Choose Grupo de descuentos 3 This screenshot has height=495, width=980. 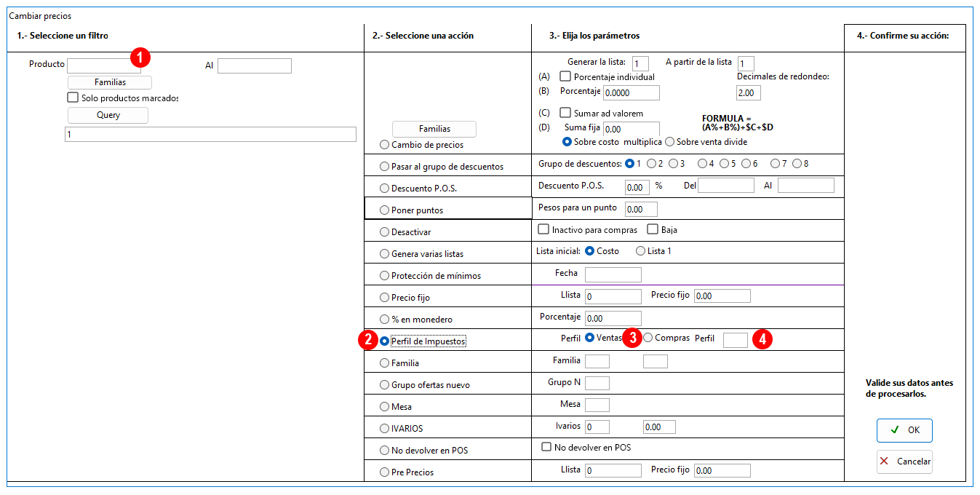673,164
